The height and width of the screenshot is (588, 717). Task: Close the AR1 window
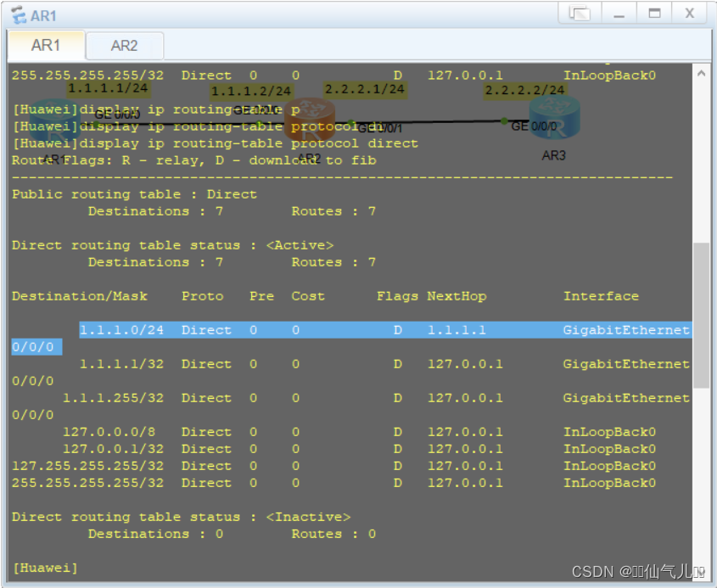[x=690, y=14]
